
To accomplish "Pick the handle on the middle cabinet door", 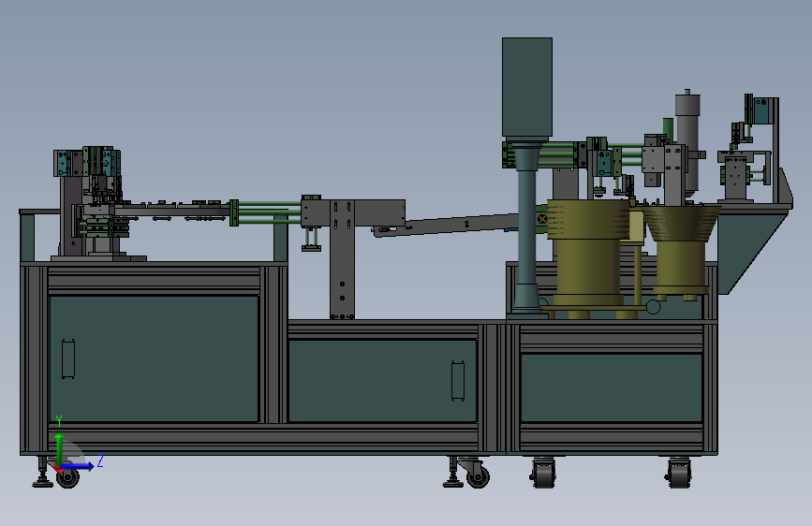I will pyautogui.click(x=458, y=381).
